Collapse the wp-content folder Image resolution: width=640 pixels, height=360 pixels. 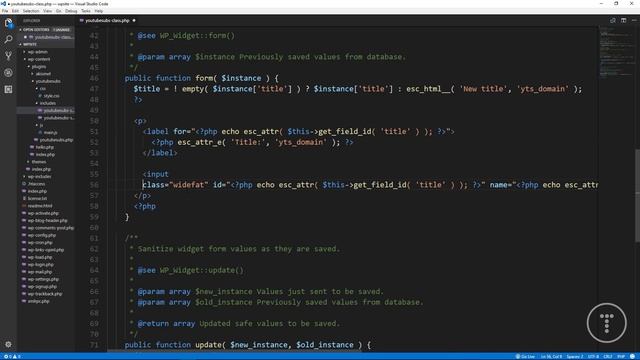[38, 59]
